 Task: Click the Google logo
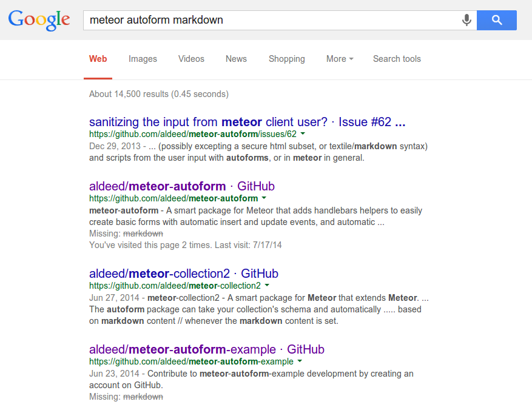39,21
